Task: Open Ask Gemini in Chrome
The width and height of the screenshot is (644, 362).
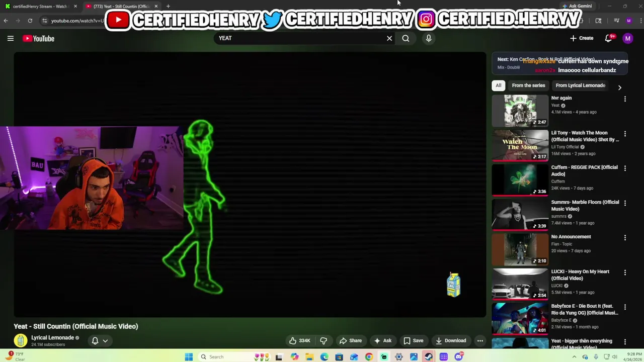Action: pos(577,6)
